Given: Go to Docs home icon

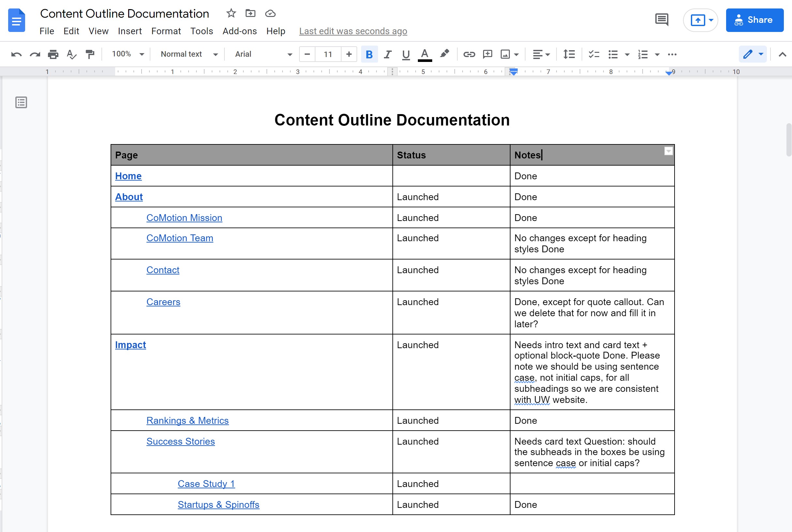Looking at the screenshot, I should (17, 20).
